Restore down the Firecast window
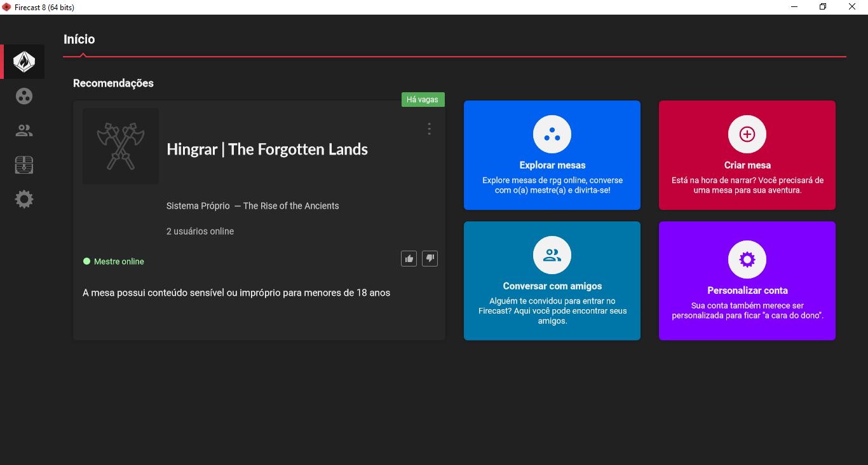Image resolution: width=868 pixels, height=465 pixels. pyautogui.click(x=823, y=7)
